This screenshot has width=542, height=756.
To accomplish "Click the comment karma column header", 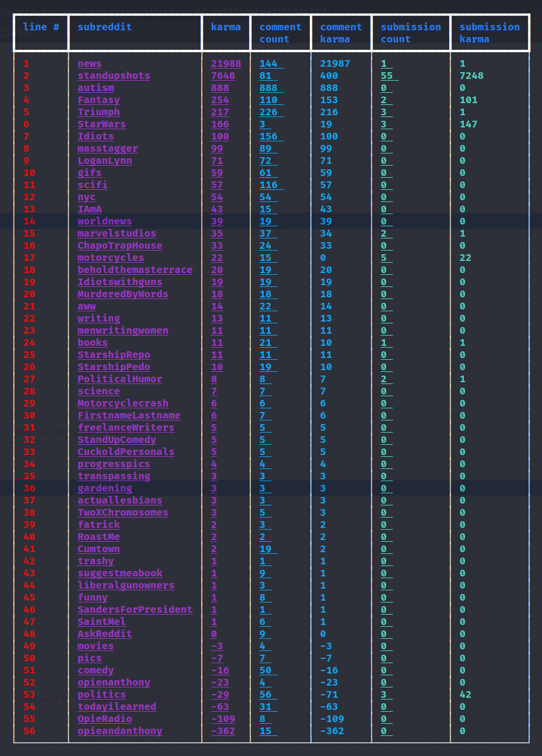I will tap(341, 33).
